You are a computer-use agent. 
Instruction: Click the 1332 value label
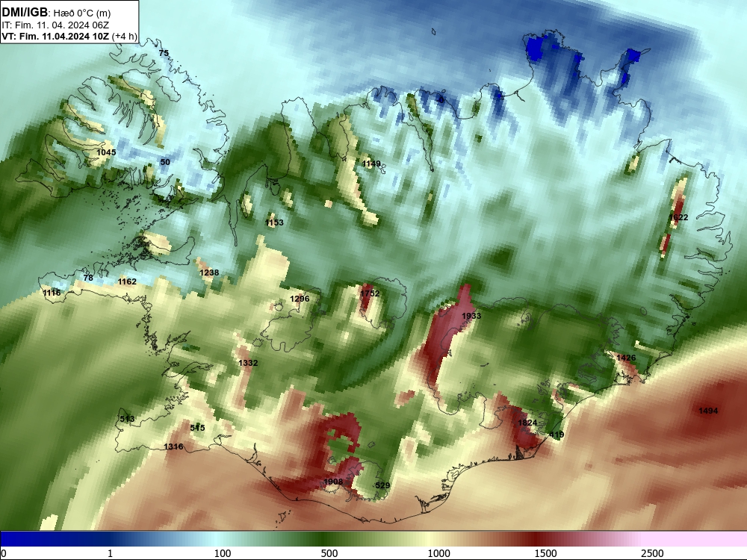[x=248, y=363]
